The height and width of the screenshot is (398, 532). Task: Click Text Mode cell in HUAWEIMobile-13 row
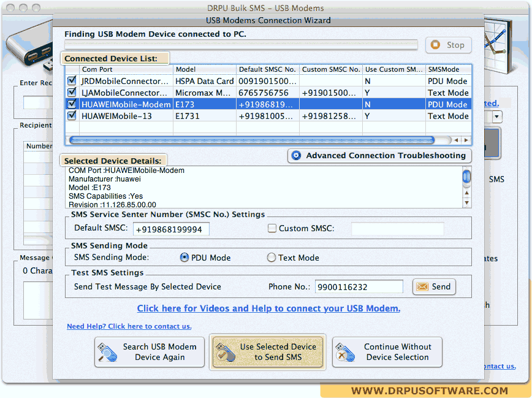pyautogui.click(x=448, y=116)
